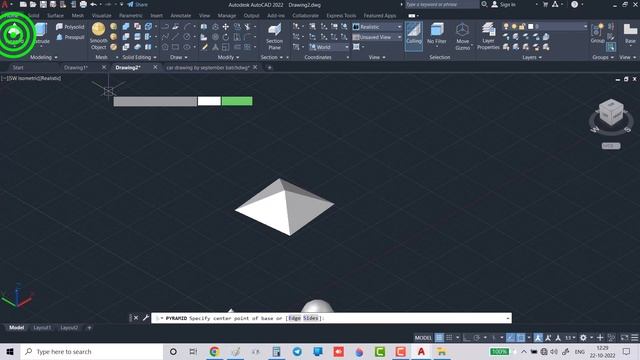The image size is (640, 360).
Task: Choose the Edge option in command line
Action: coord(294,318)
